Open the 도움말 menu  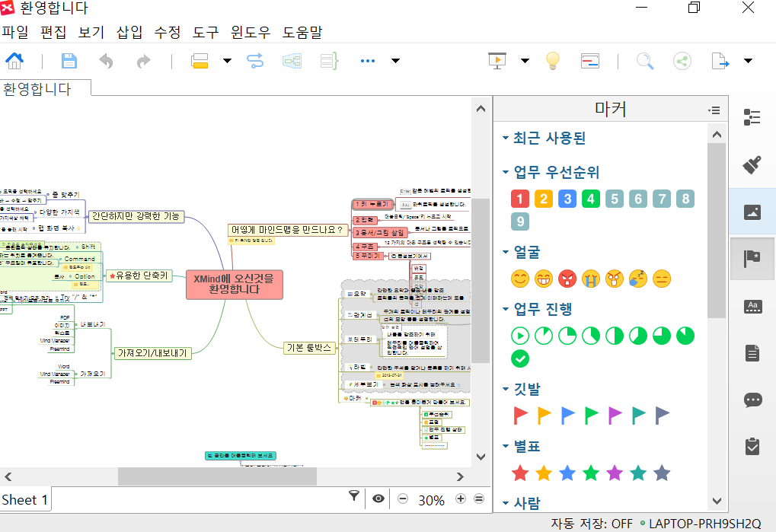click(x=302, y=32)
